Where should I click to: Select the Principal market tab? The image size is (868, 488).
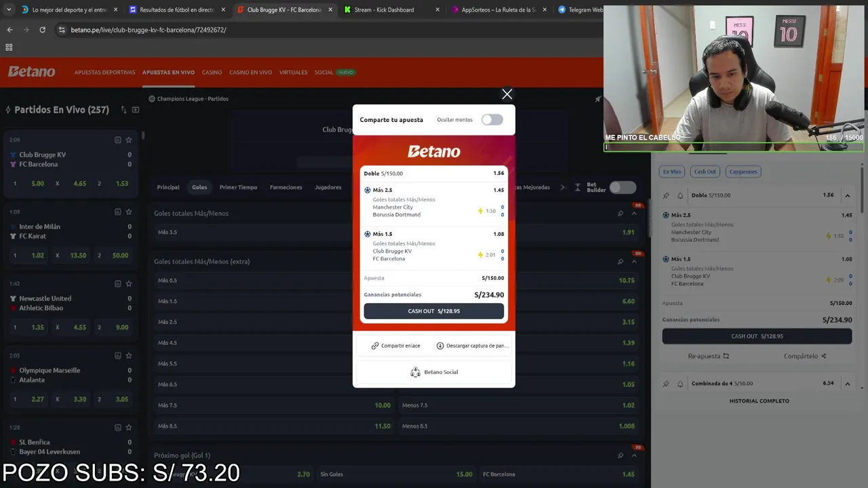[168, 187]
